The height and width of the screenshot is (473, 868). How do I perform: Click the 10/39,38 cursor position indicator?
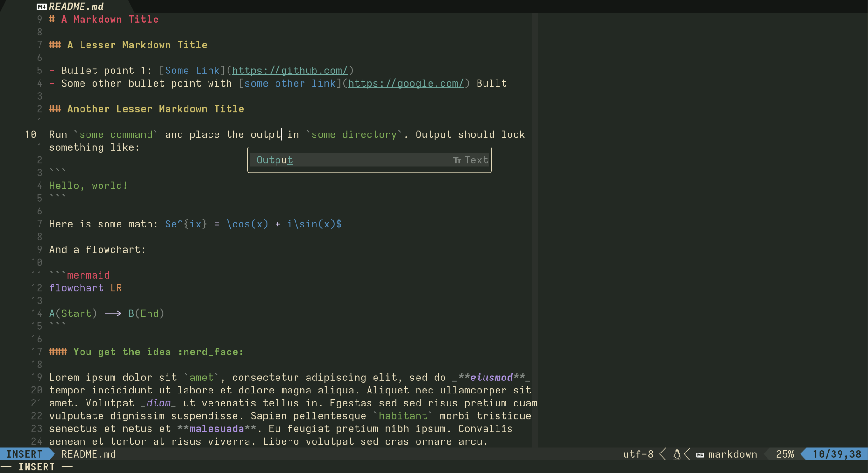(835, 454)
